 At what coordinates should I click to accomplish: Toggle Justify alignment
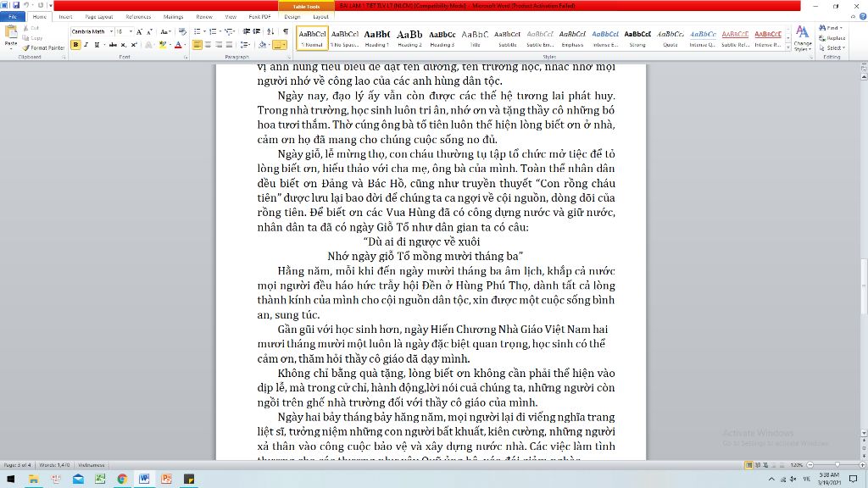(229, 45)
